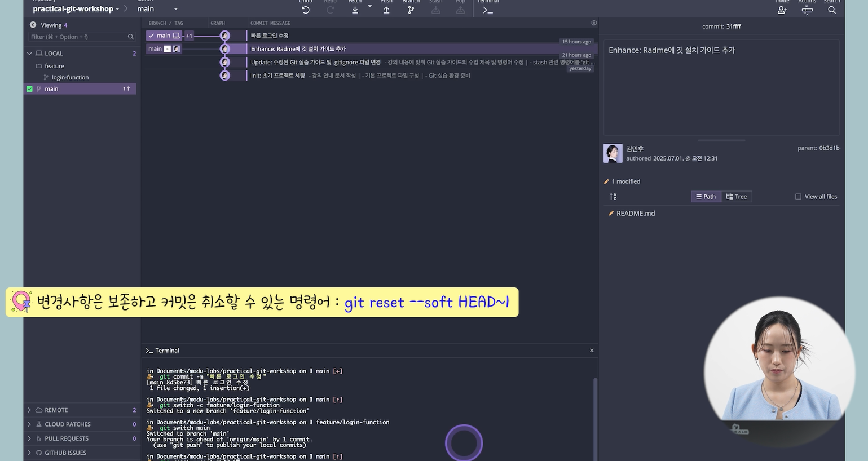Select the Init 초기 프로젝트 세팅 commit row
Viewport: 868px width, 461px height.
point(361,76)
